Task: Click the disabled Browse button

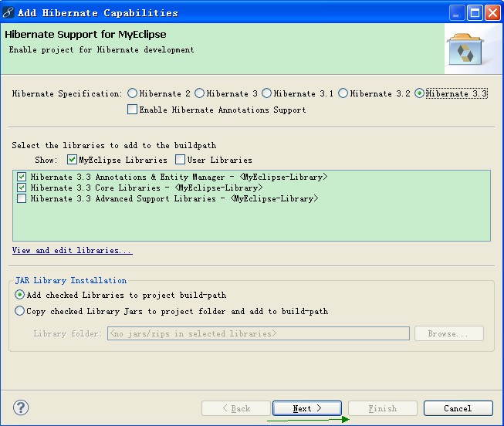Action: click(x=449, y=333)
